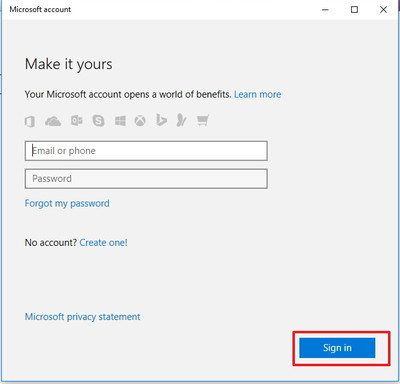The image size is (400, 384).
Task: Open the Microsoft privacy statement link
Action: coord(82,317)
